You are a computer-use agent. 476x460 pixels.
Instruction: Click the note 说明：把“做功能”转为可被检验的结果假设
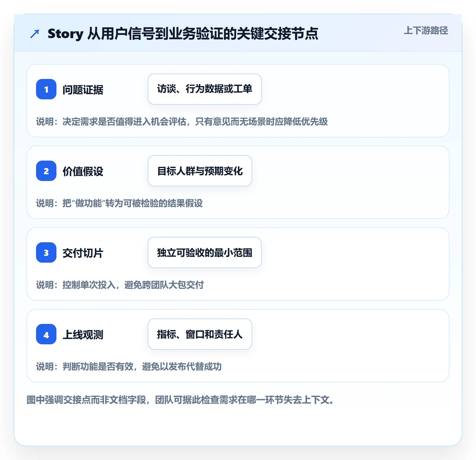119,203
